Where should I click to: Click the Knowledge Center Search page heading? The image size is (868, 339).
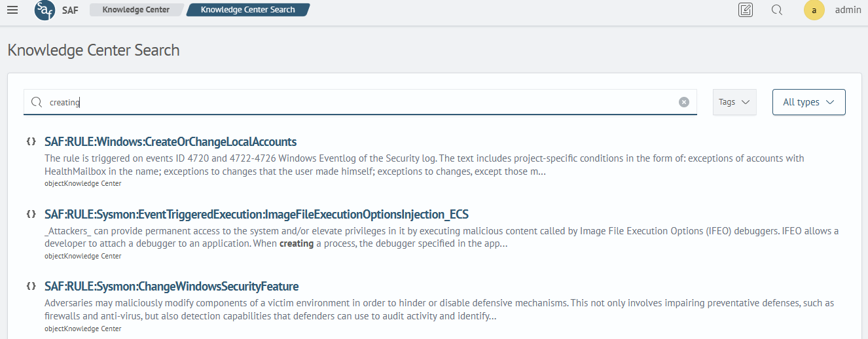point(94,50)
